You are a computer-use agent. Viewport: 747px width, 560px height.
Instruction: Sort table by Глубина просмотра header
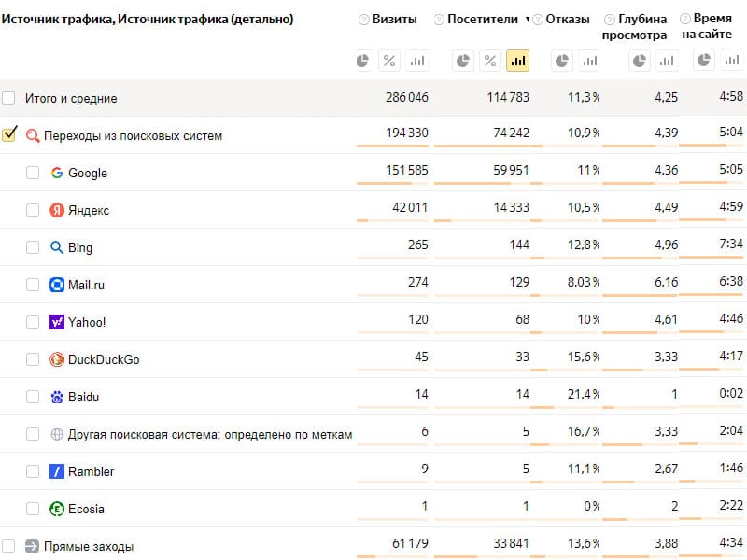coord(635,27)
